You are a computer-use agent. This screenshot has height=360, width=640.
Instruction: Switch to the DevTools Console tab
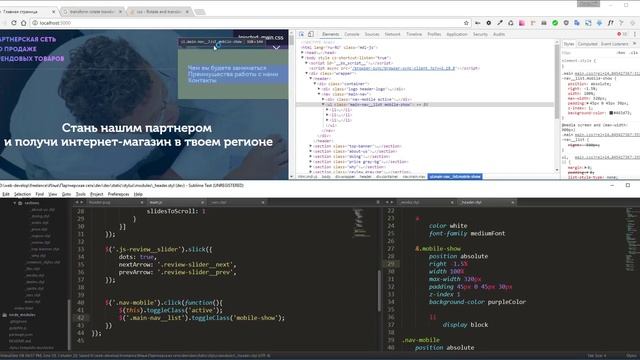point(351,34)
